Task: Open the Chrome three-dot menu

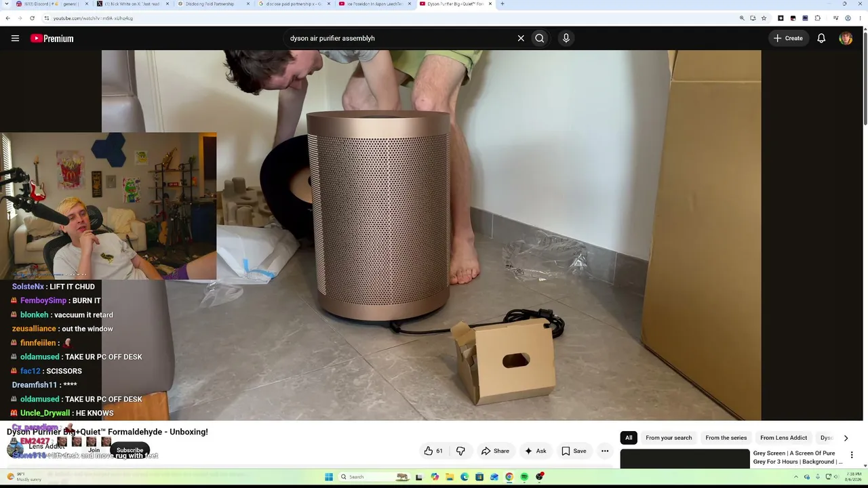Action: [860, 18]
